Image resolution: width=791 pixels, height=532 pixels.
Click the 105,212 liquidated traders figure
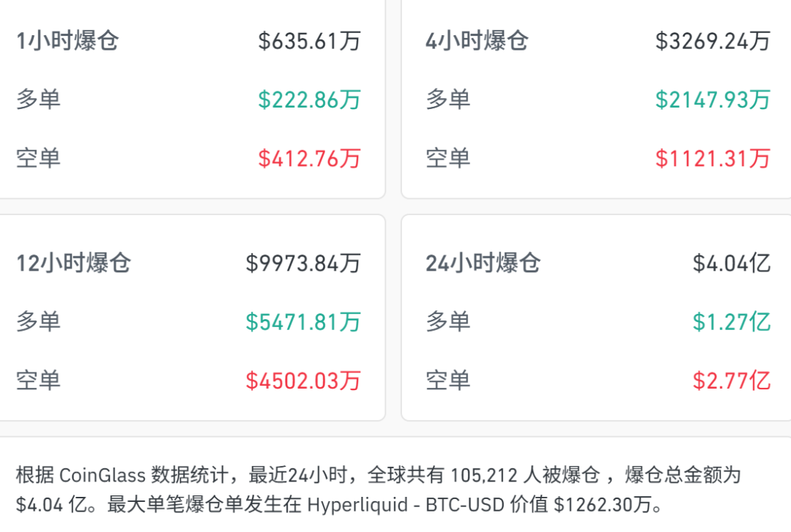tap(485, 475)
